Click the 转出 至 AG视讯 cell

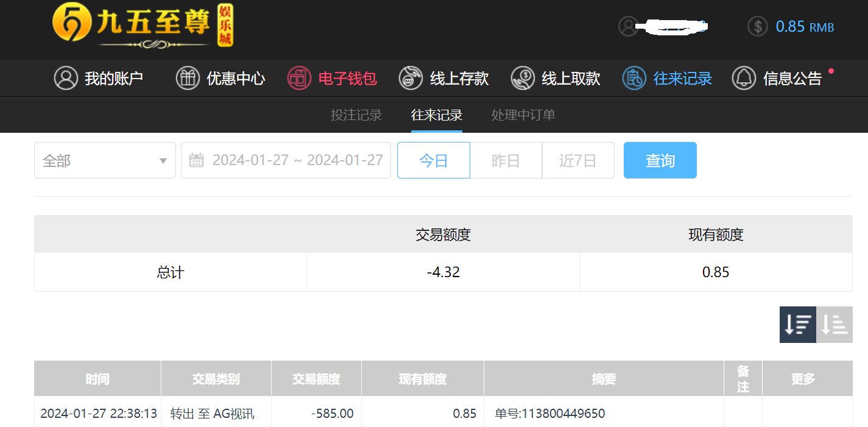coord(212,414)
